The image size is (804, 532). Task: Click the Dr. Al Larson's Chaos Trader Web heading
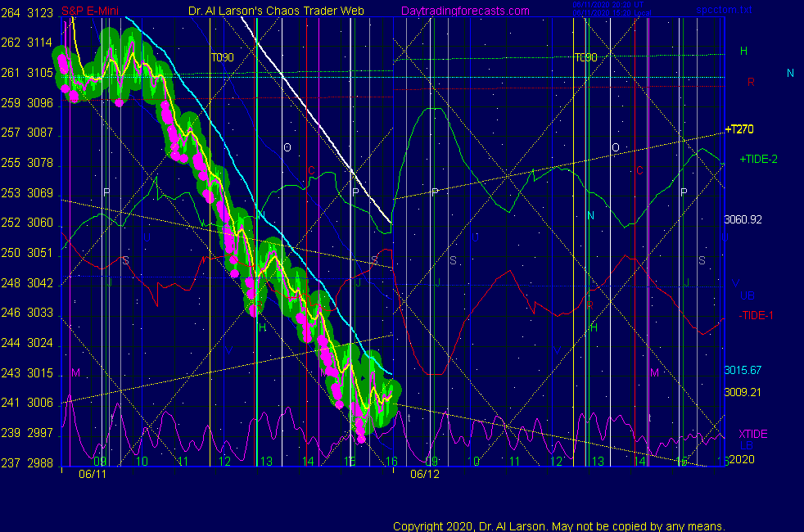coord(276,11)
